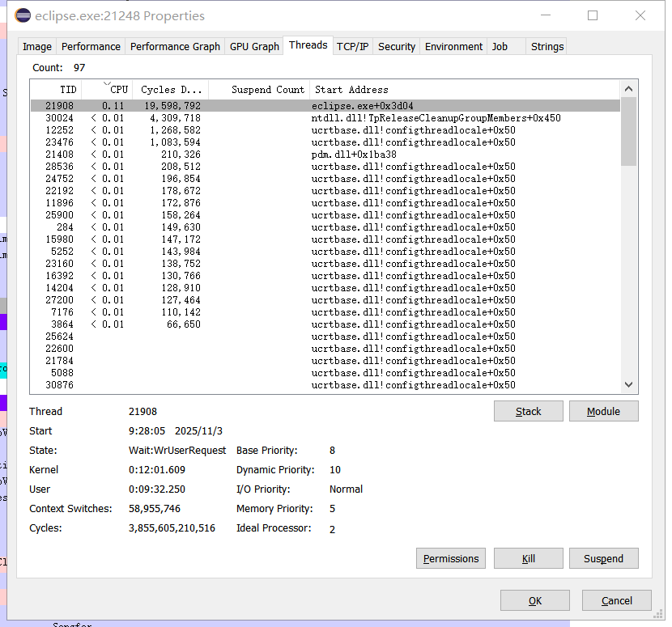
Task: Open the Performance Graph tab
Action: tap(175, 46)
